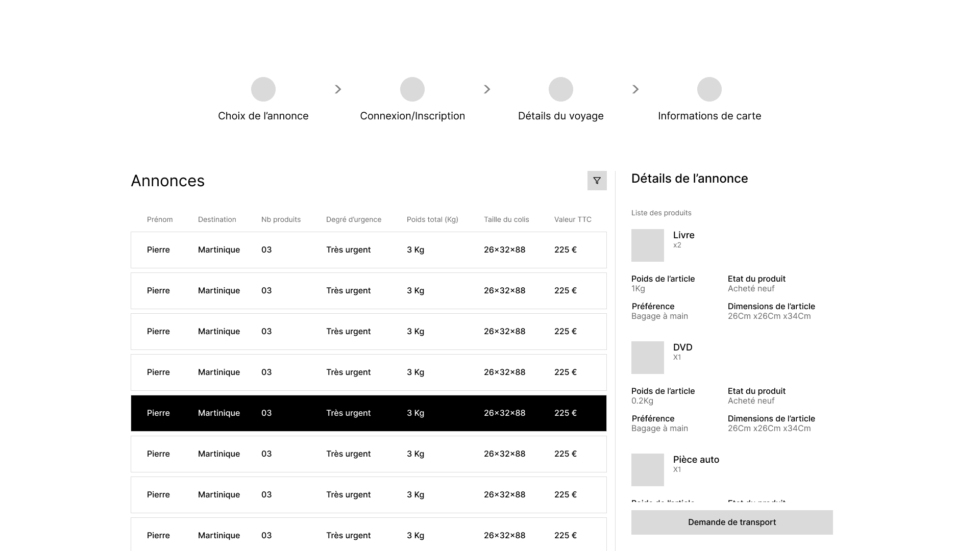Click the highlighted black annonce row
Viewport: 980px width, 551px height.
click(x=369, y=413)
